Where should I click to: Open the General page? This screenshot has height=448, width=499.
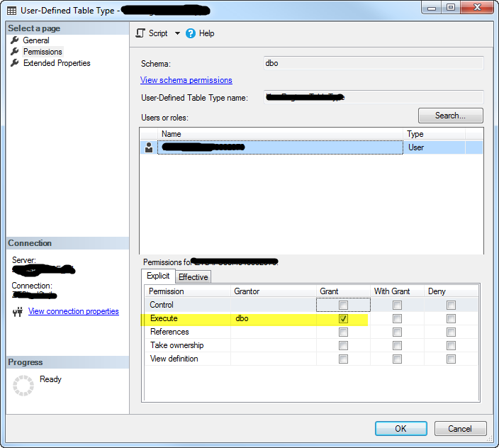pyautogui.click(x=36, y=40)
